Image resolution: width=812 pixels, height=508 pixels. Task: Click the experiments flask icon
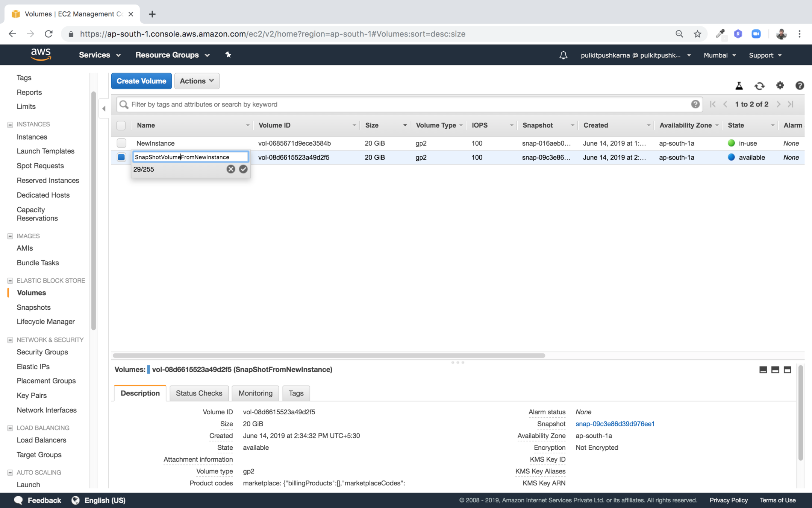[739, 86]
